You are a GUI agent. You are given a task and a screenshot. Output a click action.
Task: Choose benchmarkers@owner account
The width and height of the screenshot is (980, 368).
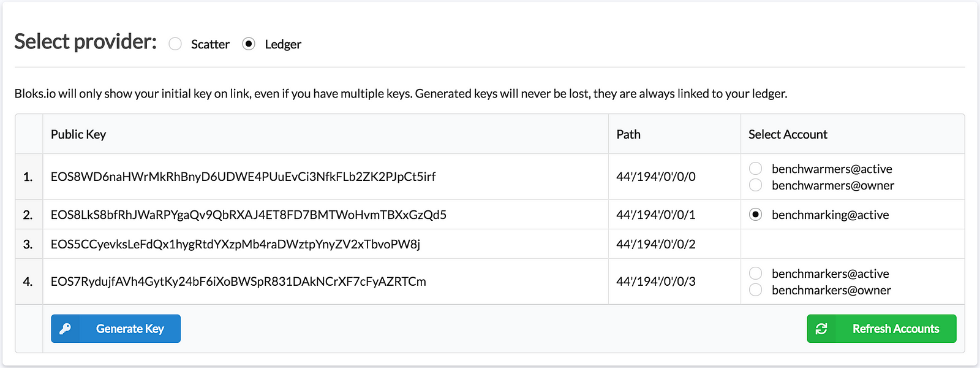756,290
